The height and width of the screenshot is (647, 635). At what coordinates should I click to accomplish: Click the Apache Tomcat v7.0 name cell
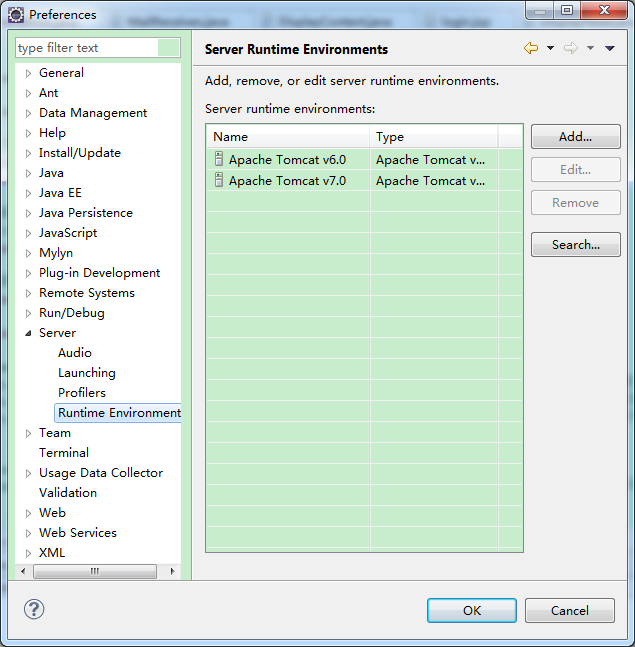coord(287,181)
